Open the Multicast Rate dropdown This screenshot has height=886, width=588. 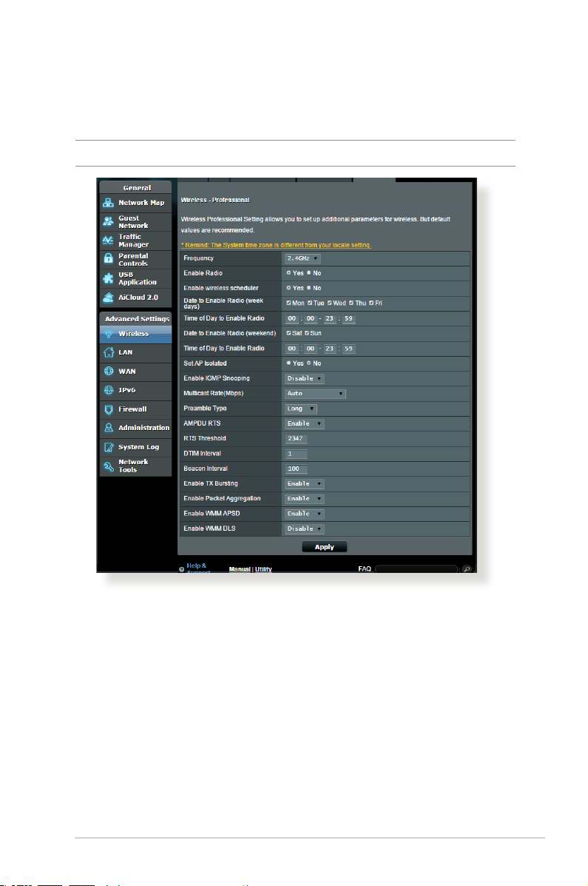315,393
